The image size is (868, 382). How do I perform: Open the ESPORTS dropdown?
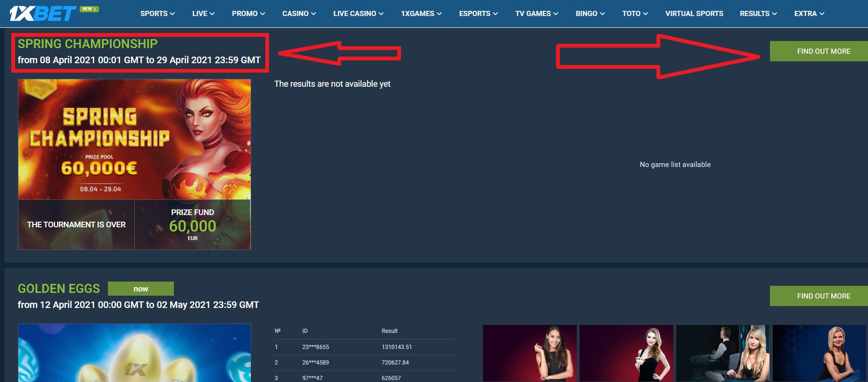coord(478,14)
